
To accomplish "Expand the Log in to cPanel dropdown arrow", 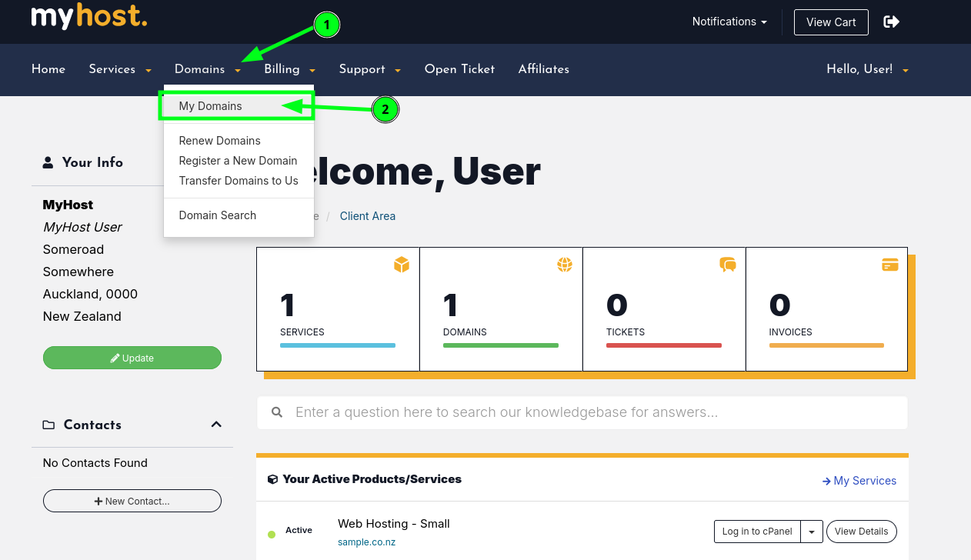I will pyautogui.click(x=812, y=532).
